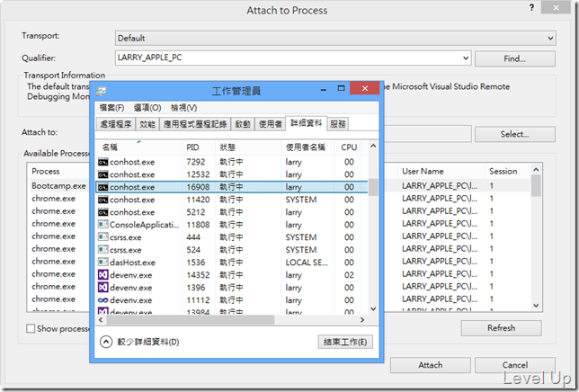The width and height of the screenshot is (579, 392).
Task: Click icon of conhost.exe PID 12532
Action: [x=103, y=174]
